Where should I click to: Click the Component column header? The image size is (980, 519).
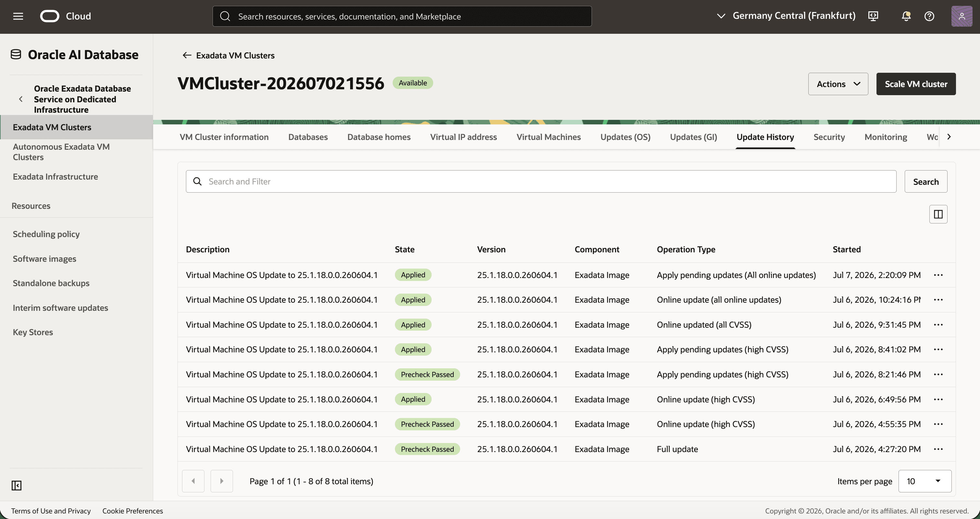click(x=597, y=249)
